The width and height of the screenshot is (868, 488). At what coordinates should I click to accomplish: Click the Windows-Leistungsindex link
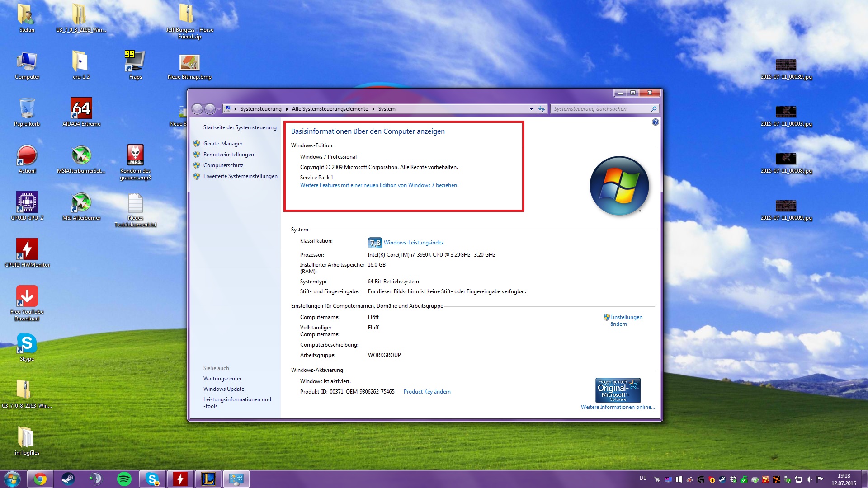point(414,243)
